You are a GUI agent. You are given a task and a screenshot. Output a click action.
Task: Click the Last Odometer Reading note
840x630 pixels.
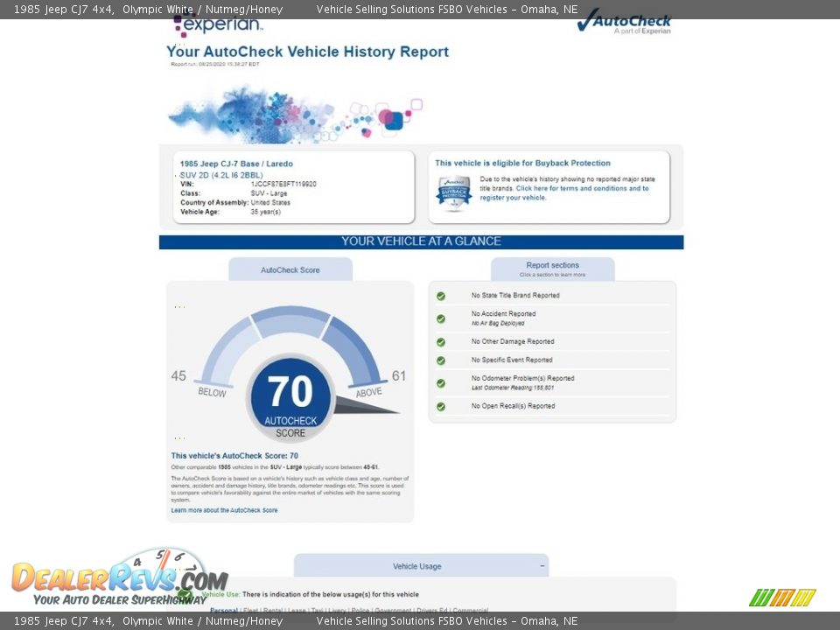[513, 388]
